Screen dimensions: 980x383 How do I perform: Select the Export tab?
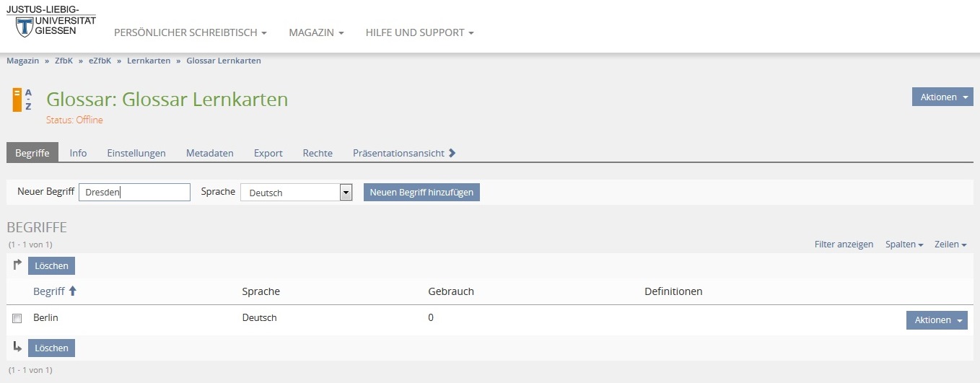(268, 153)
